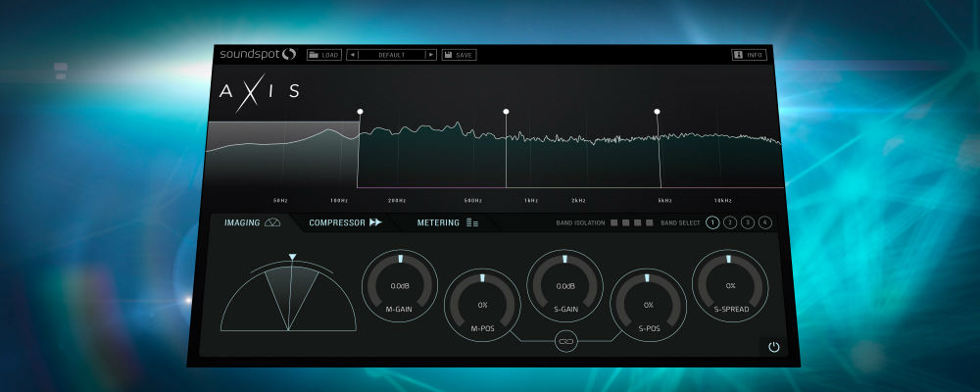Screen dimensions: 980x392
Task: Click the S-GAIN knob
Action: point(565,286)
